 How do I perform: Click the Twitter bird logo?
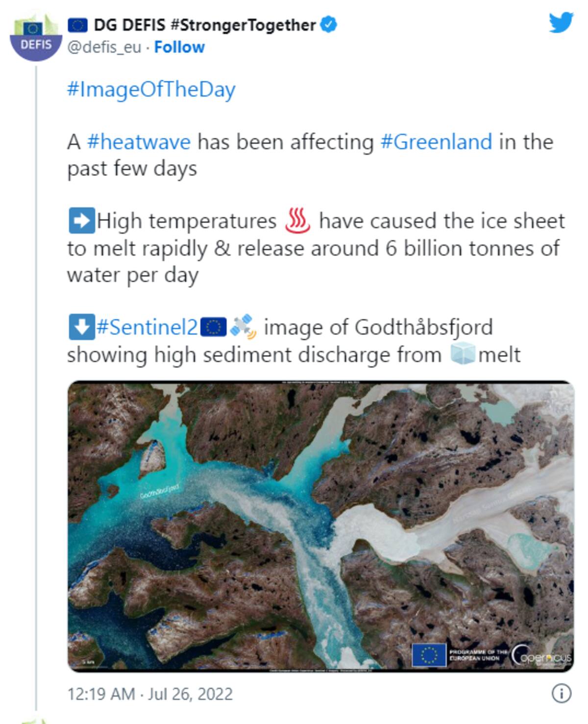(x=561, y=23)
